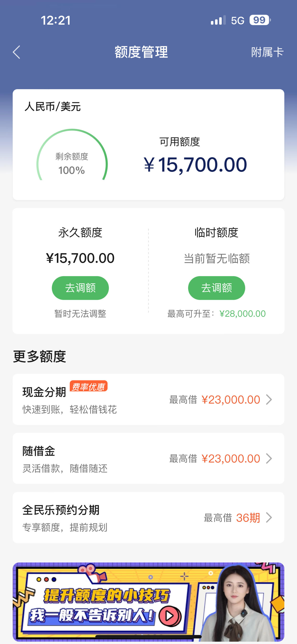Tap the 费率优惠 badge
The image size is (297, 644).
click(x=88, y=386)
